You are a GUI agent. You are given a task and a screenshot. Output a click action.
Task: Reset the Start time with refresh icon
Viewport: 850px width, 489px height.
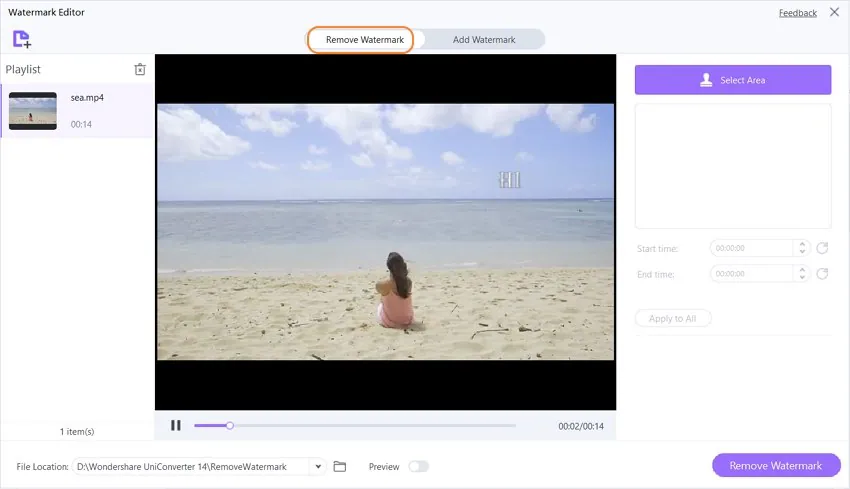822,248
